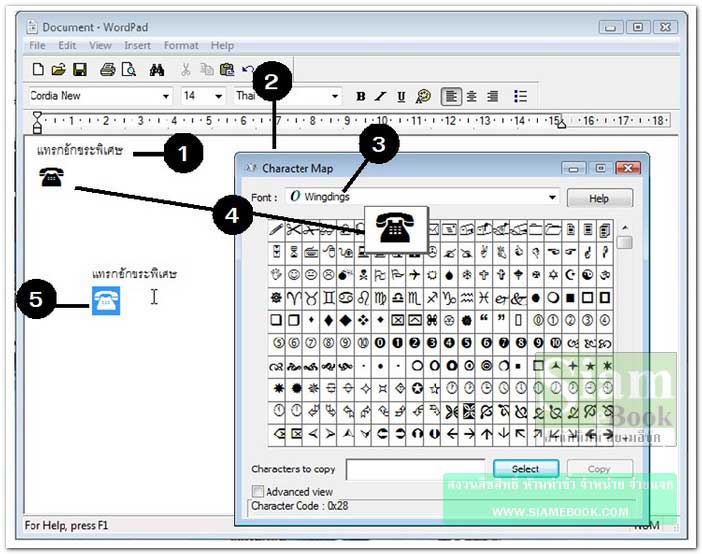Create a new document in WordPad toolbar
Screen dimensions: 702x554
click(x=39, y=69)
